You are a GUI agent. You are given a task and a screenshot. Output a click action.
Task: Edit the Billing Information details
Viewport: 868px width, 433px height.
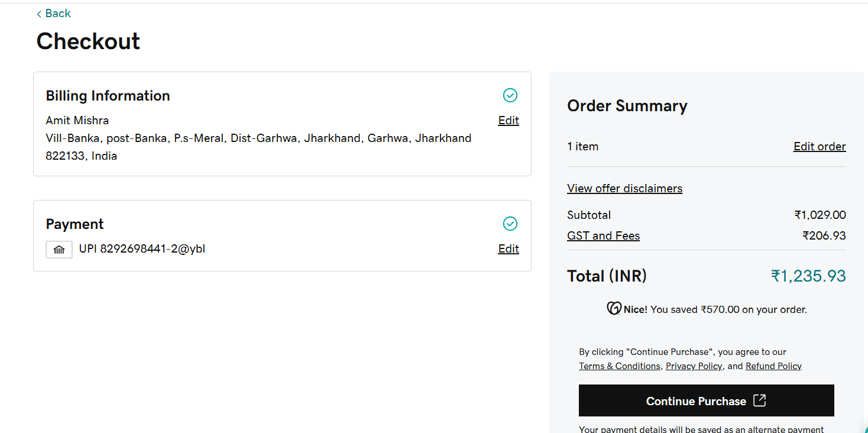pos(509,121)
